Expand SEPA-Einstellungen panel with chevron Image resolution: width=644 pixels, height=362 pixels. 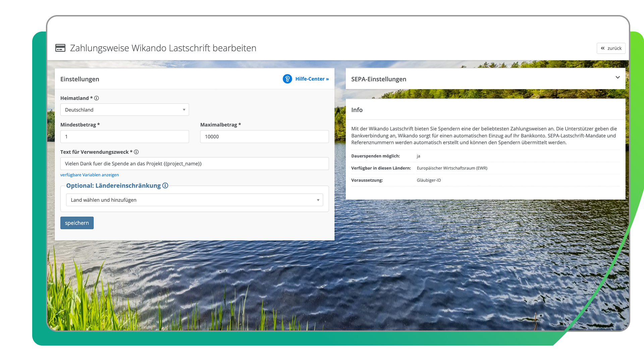point(618,77)
